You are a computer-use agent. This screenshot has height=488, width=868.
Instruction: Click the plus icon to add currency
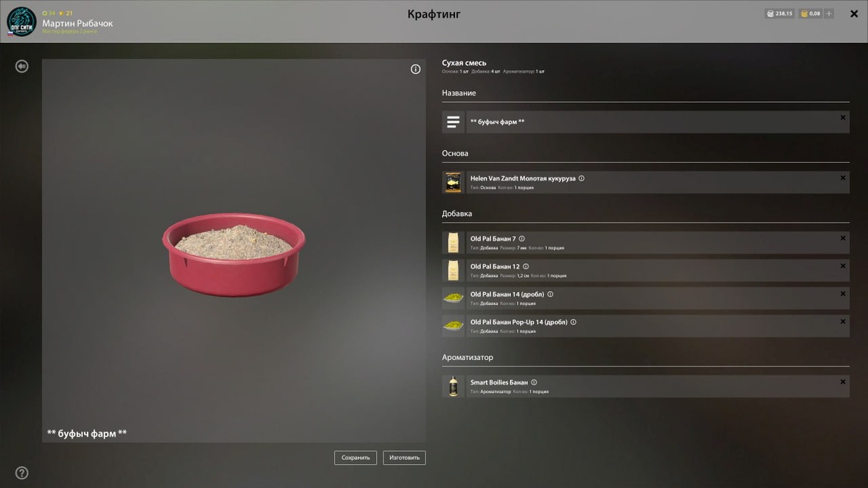click(x=829, y=14)
